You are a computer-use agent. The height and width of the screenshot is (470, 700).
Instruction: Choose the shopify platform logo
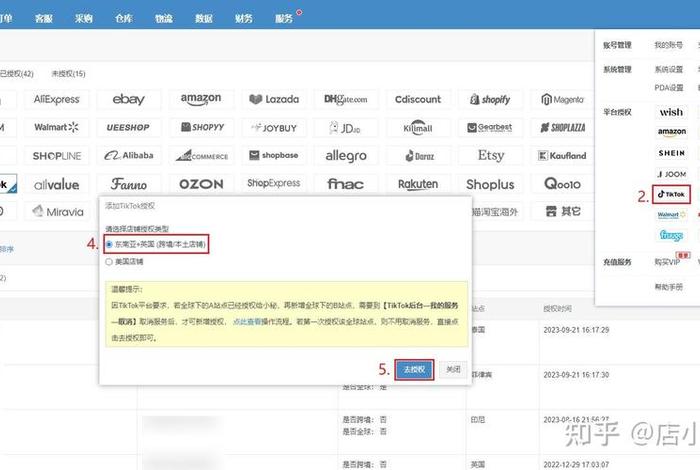point(490,100)
